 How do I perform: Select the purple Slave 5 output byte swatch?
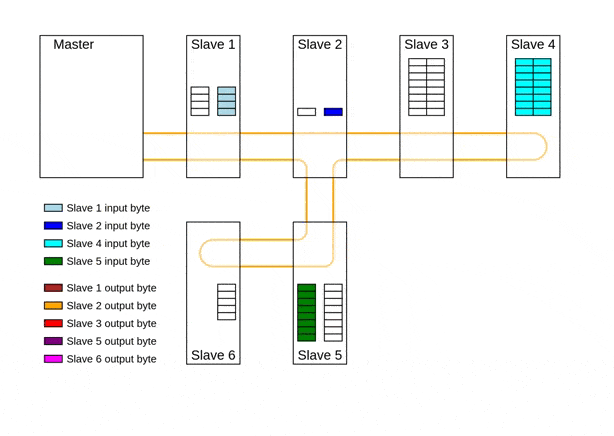[x=53, y=341]
